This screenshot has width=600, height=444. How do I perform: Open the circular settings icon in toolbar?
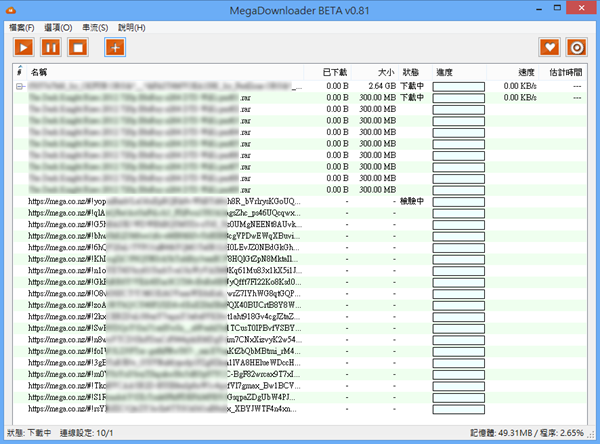point(577,47)
